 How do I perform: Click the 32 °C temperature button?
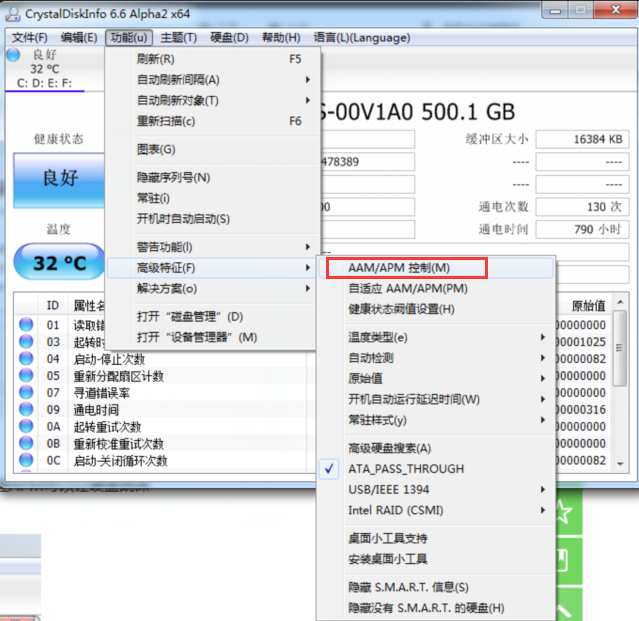click(59, 262)
